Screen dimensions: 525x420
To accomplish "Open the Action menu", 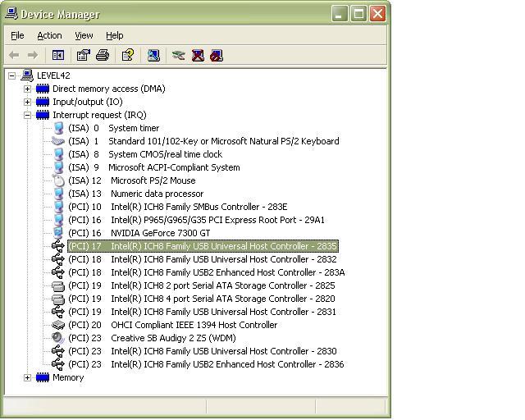I will (x=49, y=35).
